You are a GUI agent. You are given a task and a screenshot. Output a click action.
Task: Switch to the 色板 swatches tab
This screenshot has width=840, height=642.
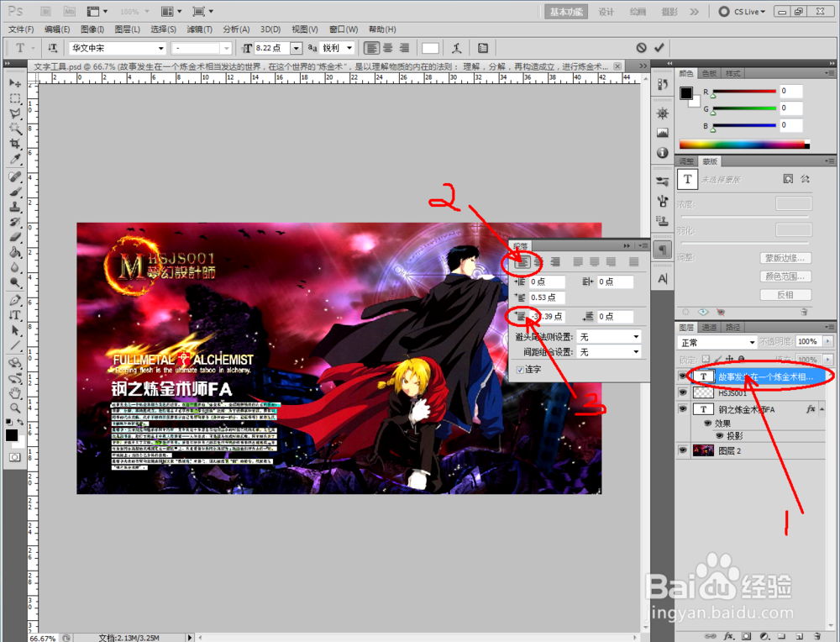pyautogui.click(x=709, y=73)
